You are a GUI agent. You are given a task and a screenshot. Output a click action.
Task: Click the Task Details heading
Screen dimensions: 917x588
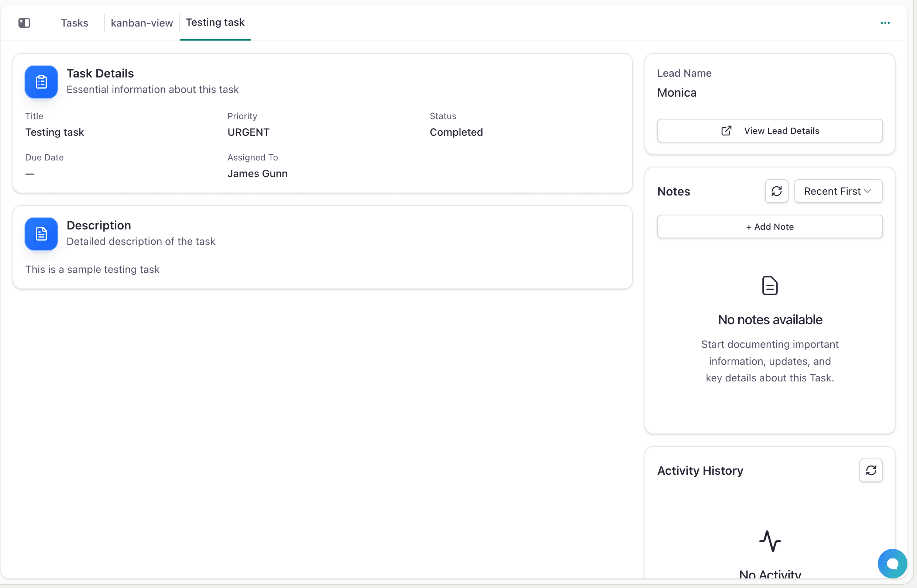(100, 73)
